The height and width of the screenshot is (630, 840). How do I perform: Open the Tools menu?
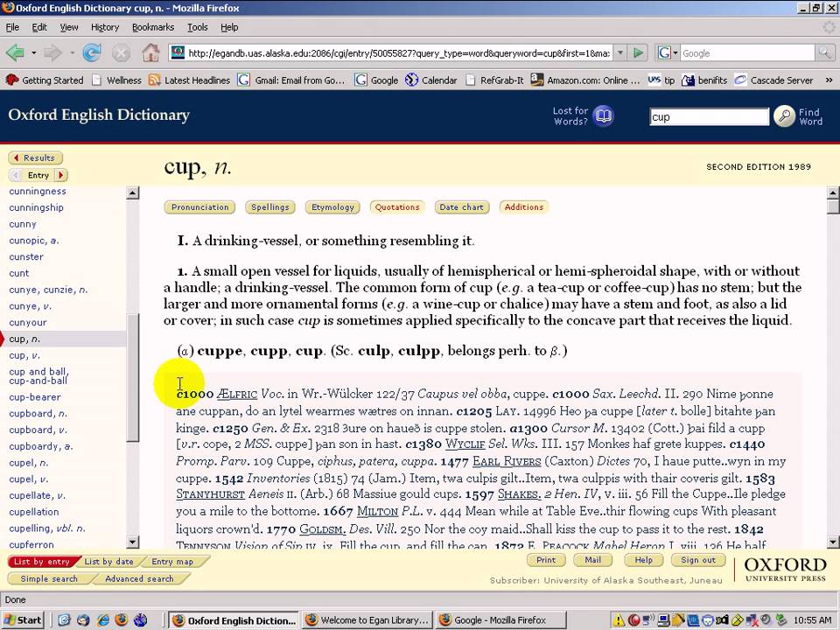(197, 27)
